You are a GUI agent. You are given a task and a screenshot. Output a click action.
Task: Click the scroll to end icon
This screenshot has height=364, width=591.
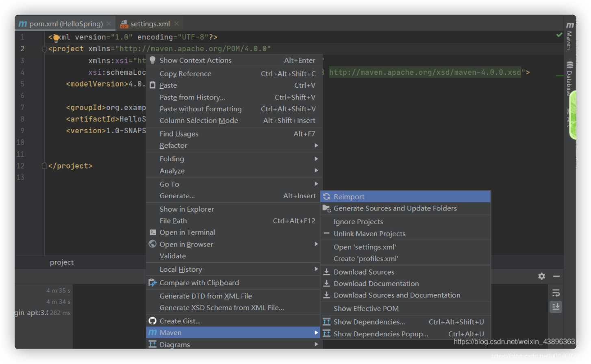pyautogui.click(x=556, y=307)
